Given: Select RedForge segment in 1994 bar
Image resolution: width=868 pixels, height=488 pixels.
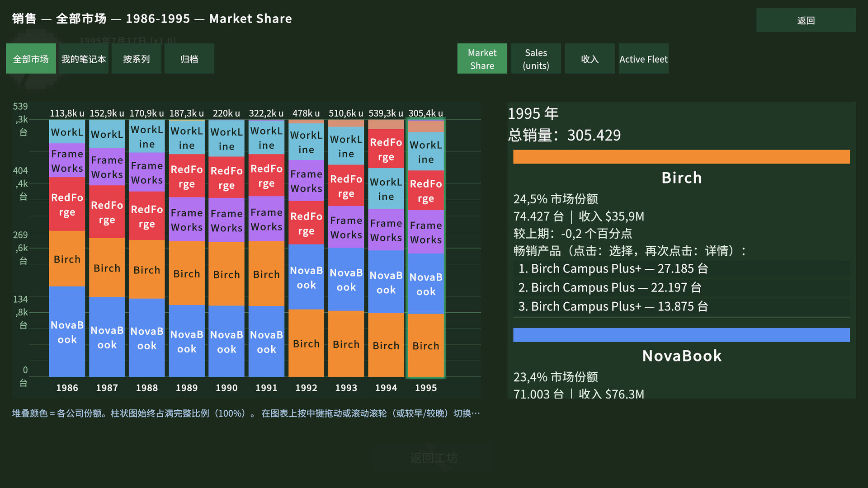Looking at the screenshot, I should pos(386,149).
